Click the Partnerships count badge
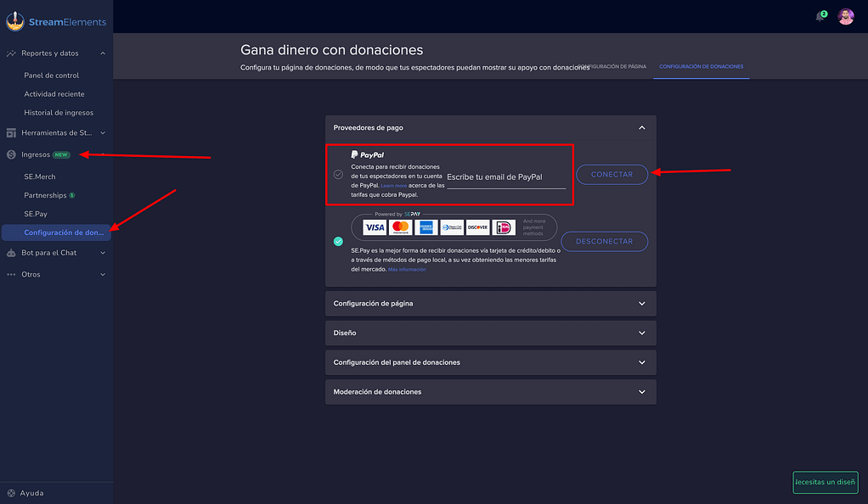 coord(72,195)
